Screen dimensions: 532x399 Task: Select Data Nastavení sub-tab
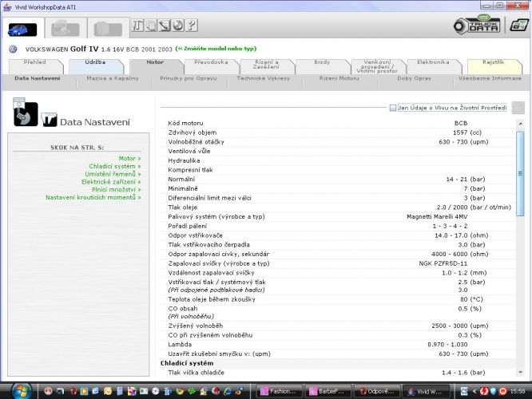click(38, 78)
